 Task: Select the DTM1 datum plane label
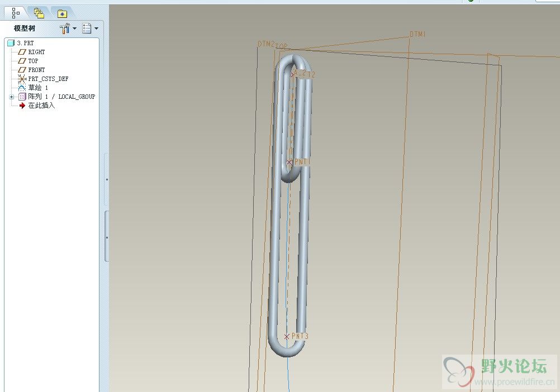pyautogui.click(x=417, y=34)
